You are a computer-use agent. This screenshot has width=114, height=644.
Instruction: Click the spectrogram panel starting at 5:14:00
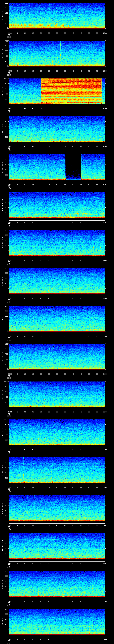coord(57,16)
